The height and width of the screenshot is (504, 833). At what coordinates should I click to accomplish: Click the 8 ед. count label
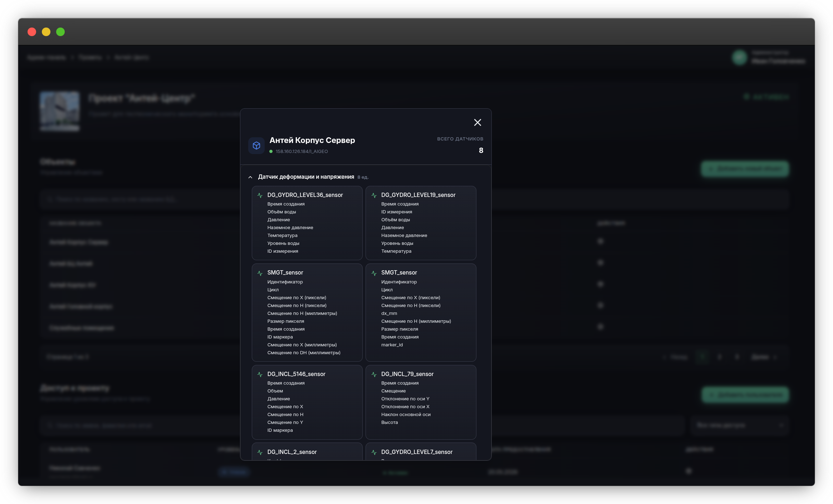point(363,177)
